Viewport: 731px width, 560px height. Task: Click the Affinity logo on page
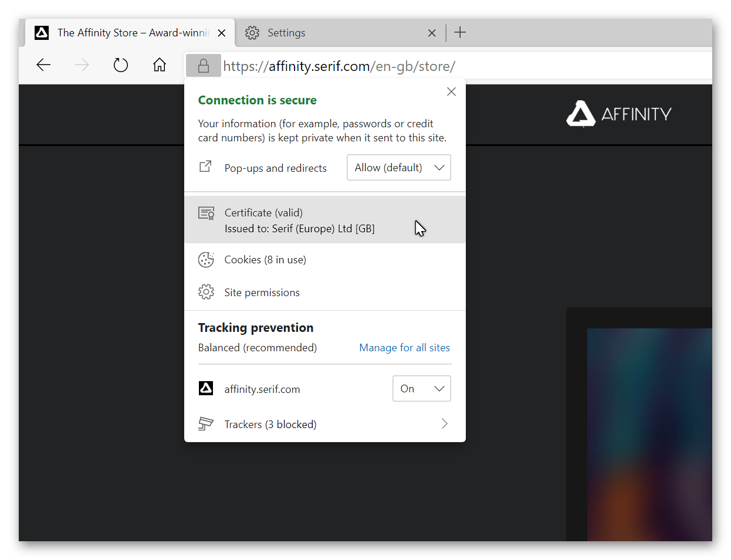click(x=619, y=114)
